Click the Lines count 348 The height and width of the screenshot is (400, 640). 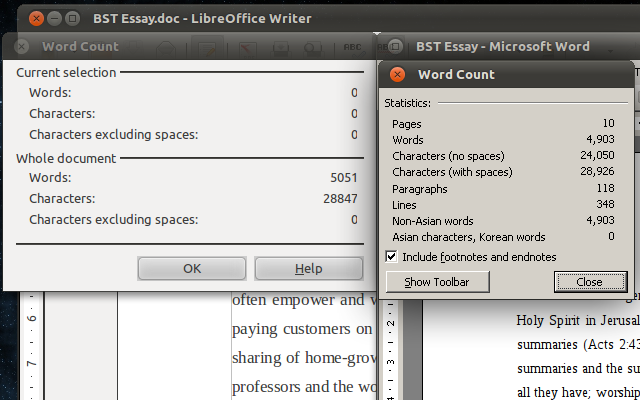(x=605, y=204)
